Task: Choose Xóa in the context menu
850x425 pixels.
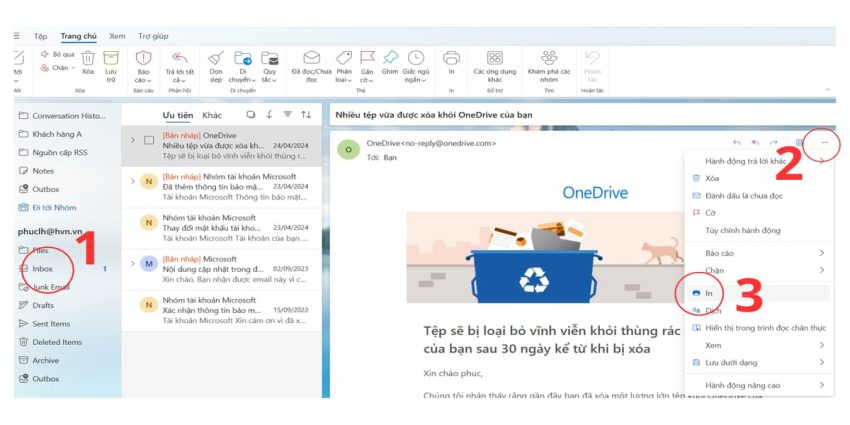Action: 759,178
